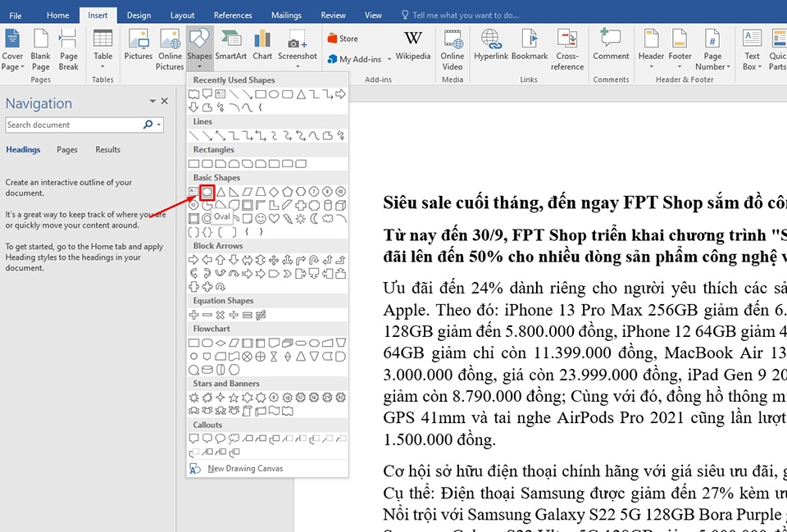Open the Page Number dropdown

(x=712, y=49)
